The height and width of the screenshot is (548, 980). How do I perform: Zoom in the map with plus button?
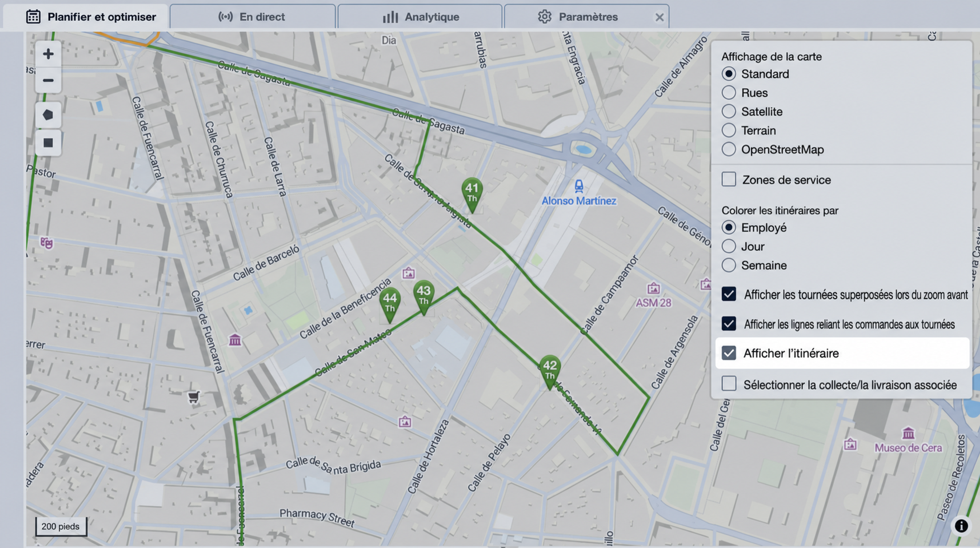[x=48, y=54]
